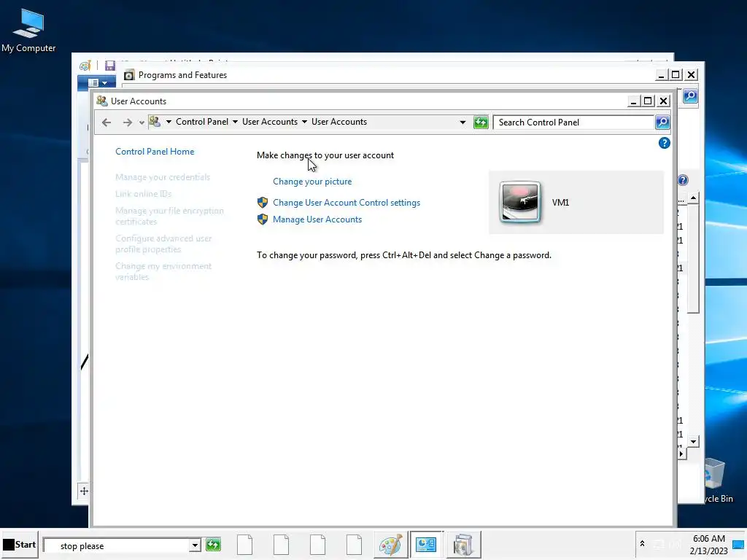Viewport: 747px width, 560px height.
Task: Expand the dropdown before Control Panel breadcrumb
Action: pyautogui.click(x=169, y=122)
